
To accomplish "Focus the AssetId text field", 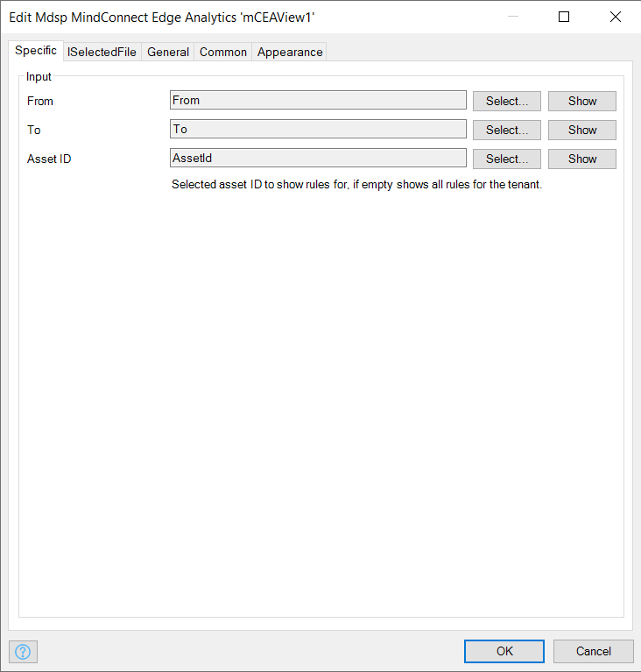I will click(318, 158).
